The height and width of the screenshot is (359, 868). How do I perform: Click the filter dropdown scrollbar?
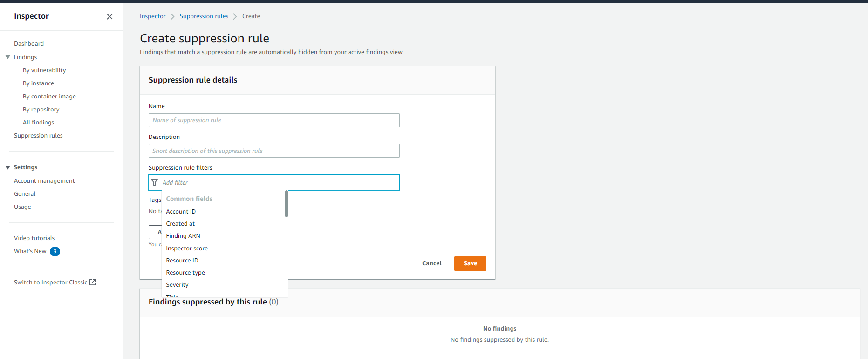(287, 204)
